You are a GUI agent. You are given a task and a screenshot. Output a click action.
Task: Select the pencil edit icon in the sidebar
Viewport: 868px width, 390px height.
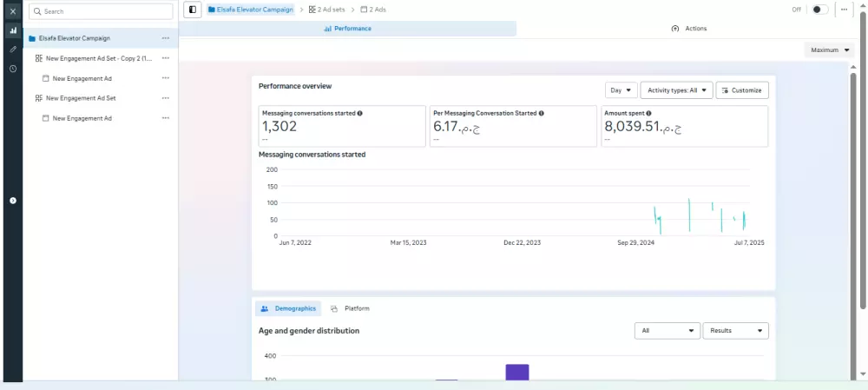click(x=13, y=50)
